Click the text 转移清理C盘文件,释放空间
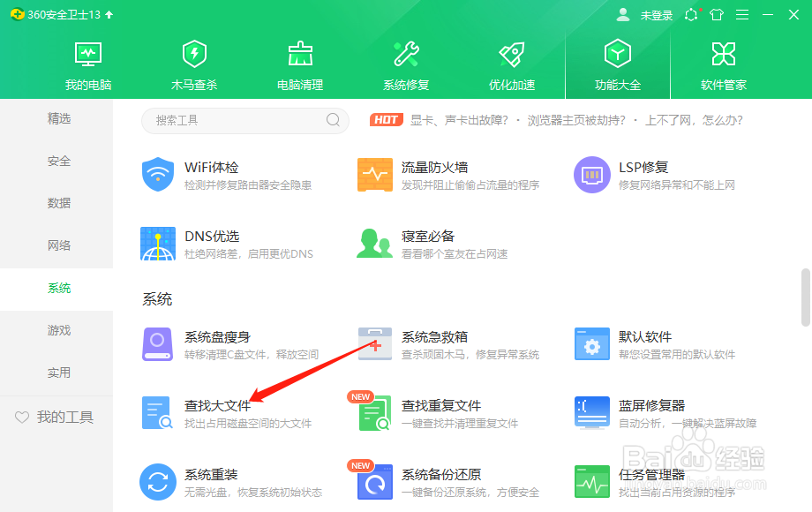 pos(252,355)
